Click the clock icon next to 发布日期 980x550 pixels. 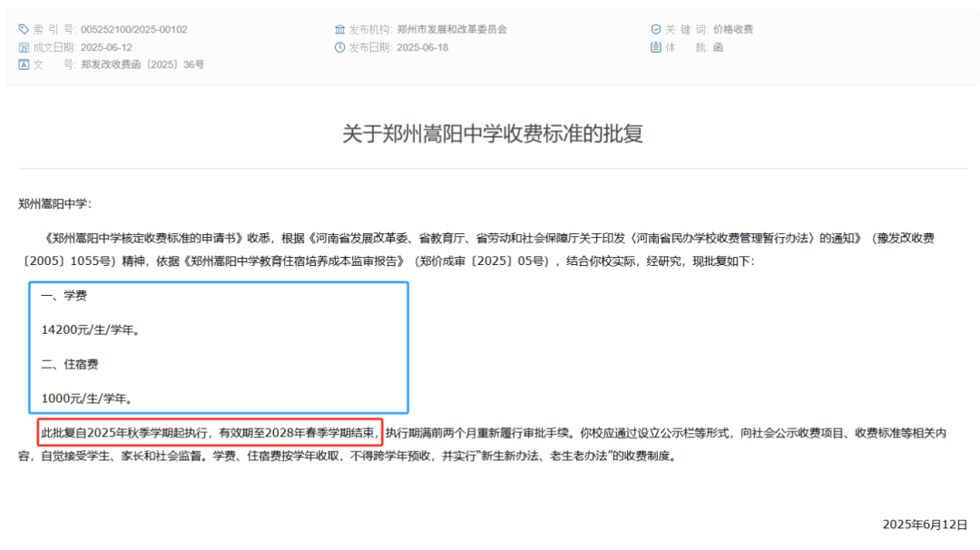click(340, 47)
